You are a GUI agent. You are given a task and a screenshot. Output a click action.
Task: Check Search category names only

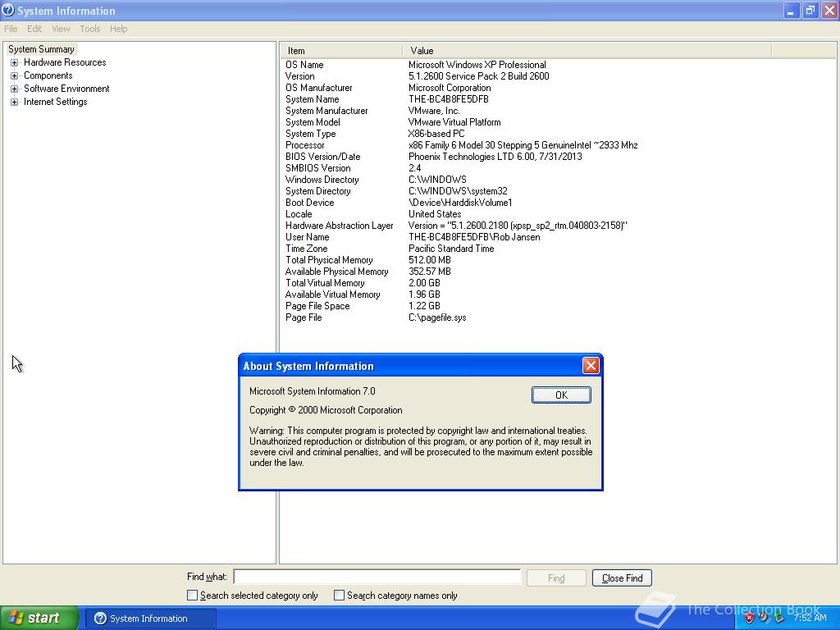[339, 596]
